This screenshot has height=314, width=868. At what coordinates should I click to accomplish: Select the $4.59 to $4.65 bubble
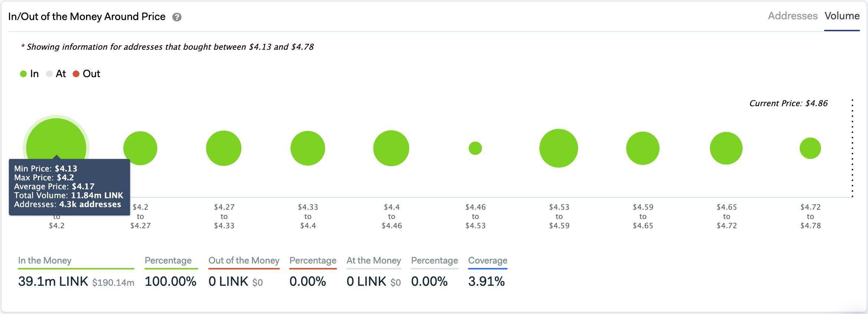click(x=642, y=148)
